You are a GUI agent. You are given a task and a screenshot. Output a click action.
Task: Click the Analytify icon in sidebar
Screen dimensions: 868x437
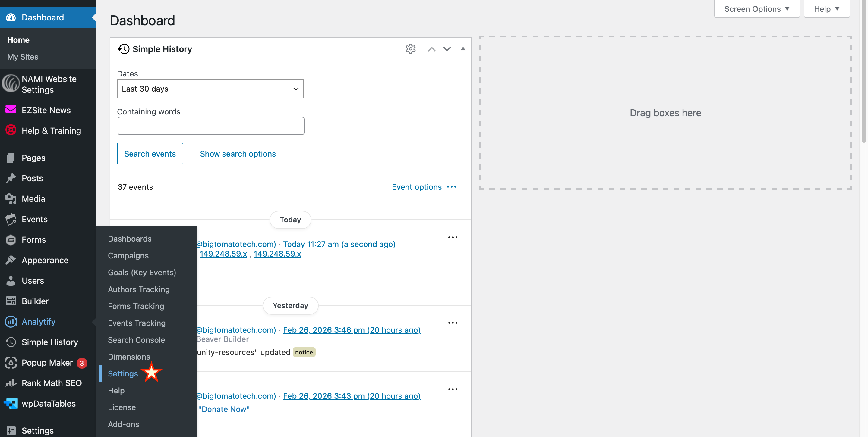[x=11, y=322]
